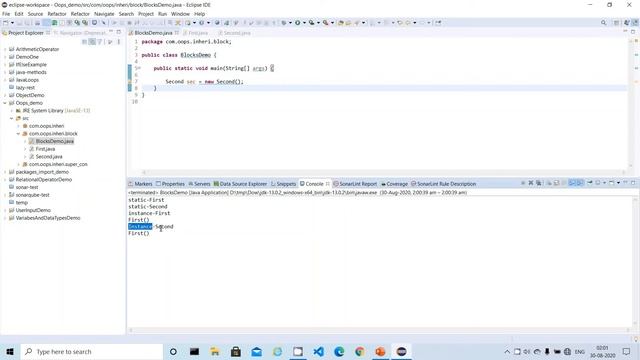The image size is (640, 360).
Task: Toggle Pin Console button
Action: pos(590,183)
